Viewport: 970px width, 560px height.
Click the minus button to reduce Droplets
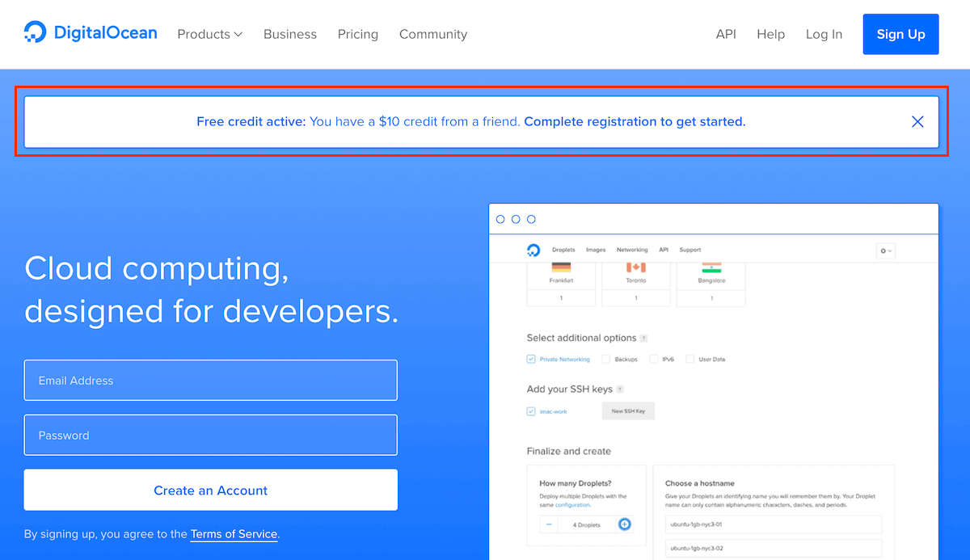(549, 524)
